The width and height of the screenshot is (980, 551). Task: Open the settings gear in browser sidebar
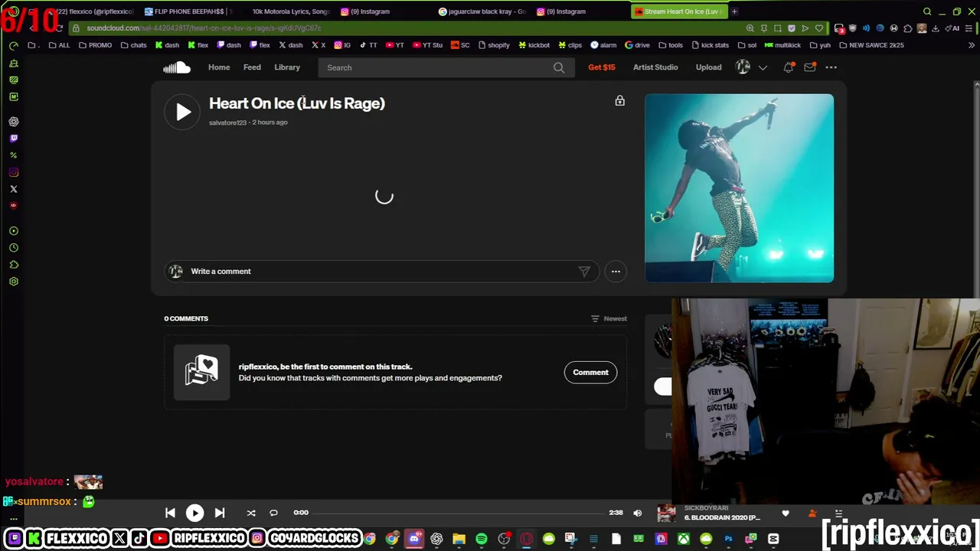tap(14, 282)
